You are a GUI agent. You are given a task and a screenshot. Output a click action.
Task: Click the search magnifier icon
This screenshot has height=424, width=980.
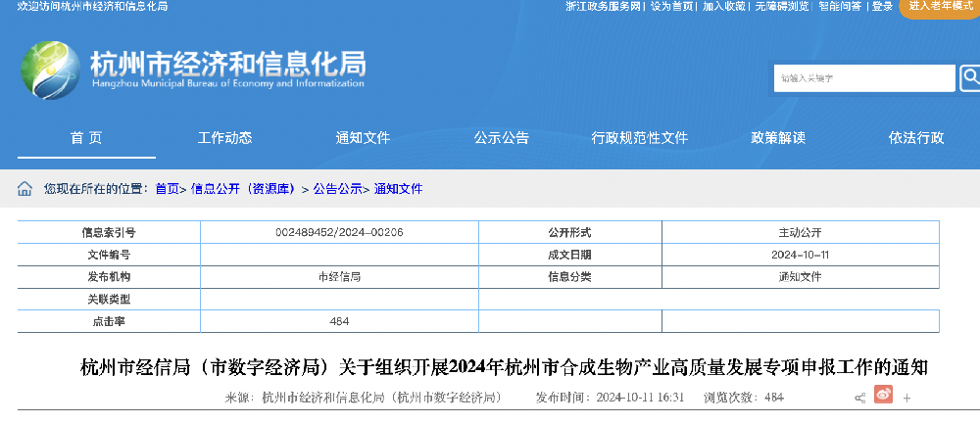click(x=970, y=78)
